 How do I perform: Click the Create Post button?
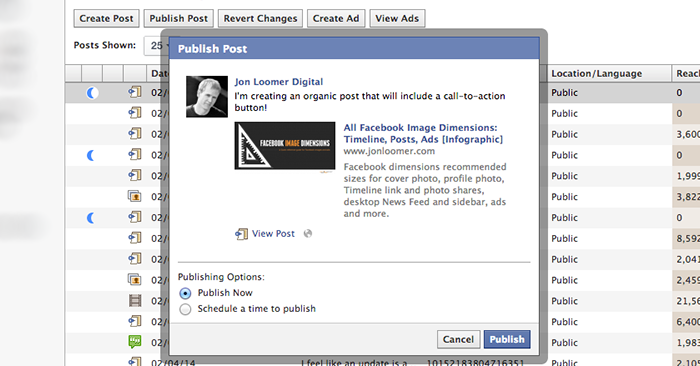pos(106,18)
